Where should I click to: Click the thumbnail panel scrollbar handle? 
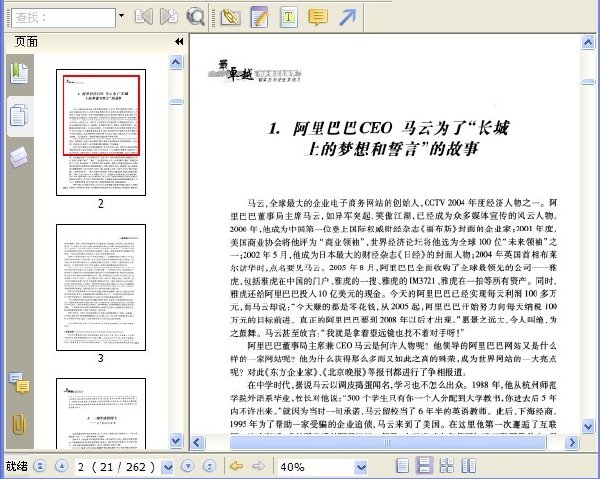176,102
